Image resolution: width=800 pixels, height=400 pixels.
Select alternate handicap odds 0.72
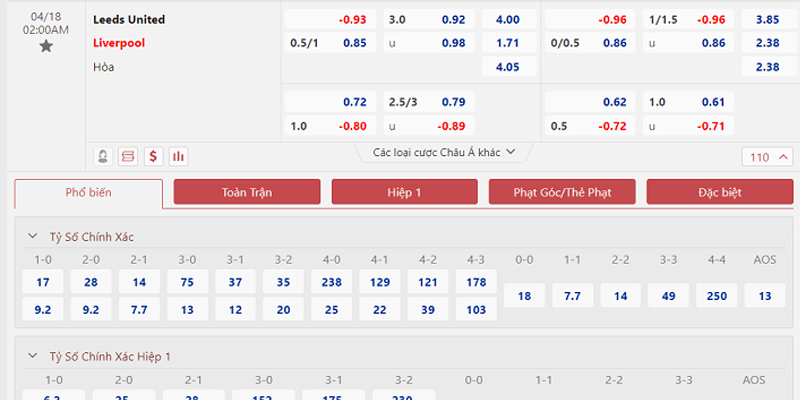330,102
